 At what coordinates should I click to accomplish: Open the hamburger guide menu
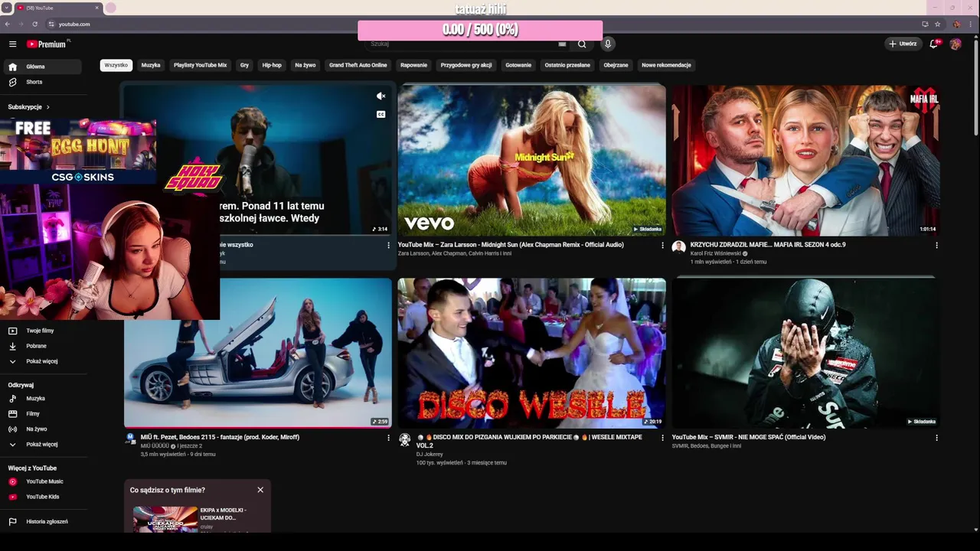coord(12,44)
